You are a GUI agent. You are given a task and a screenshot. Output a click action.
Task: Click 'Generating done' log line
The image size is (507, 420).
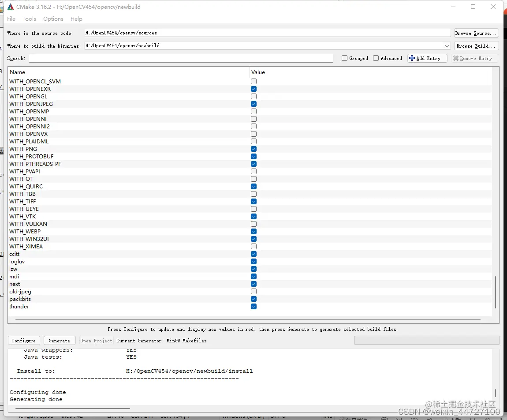coord(36,399)
